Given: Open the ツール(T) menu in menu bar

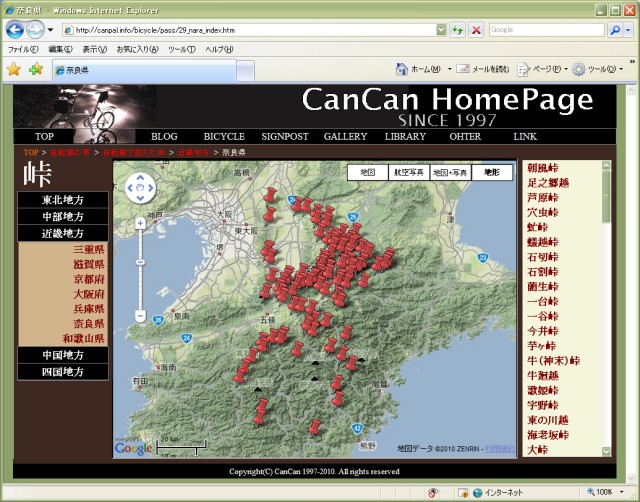Looking at the screenshot, I should point(182,49).
